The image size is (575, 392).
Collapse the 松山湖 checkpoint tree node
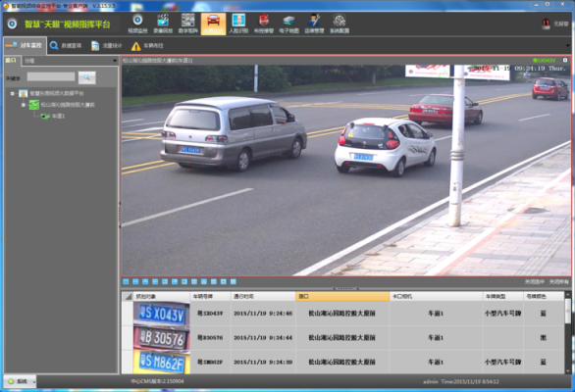24,105
